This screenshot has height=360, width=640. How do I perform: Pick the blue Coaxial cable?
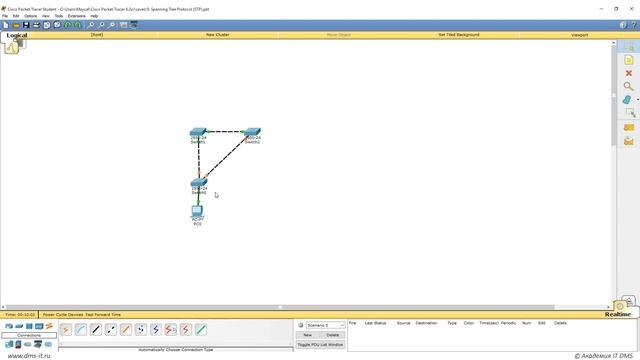(x=156, y=329)
